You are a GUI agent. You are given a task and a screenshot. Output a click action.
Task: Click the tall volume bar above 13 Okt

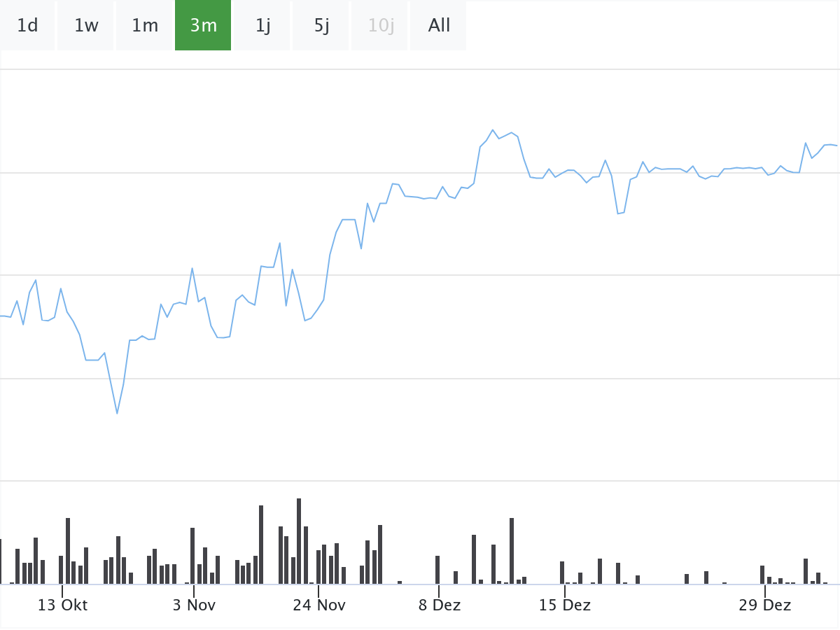click(x=68, y=550)
